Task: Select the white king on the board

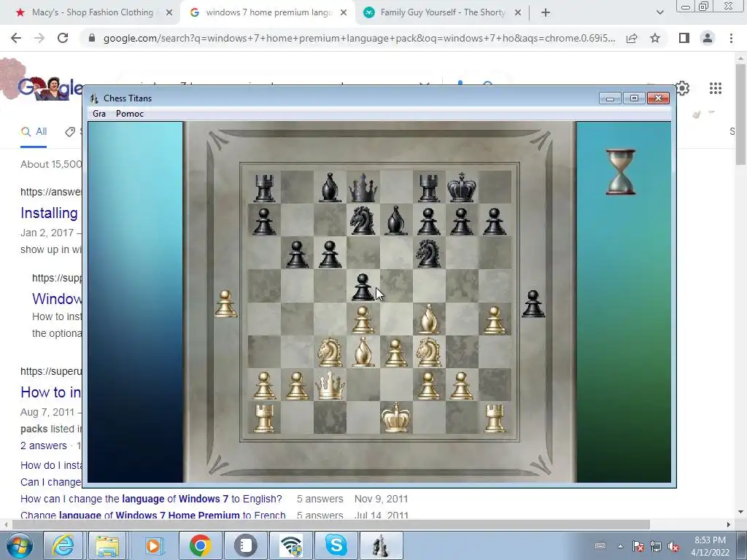Action: click(395, 417)
